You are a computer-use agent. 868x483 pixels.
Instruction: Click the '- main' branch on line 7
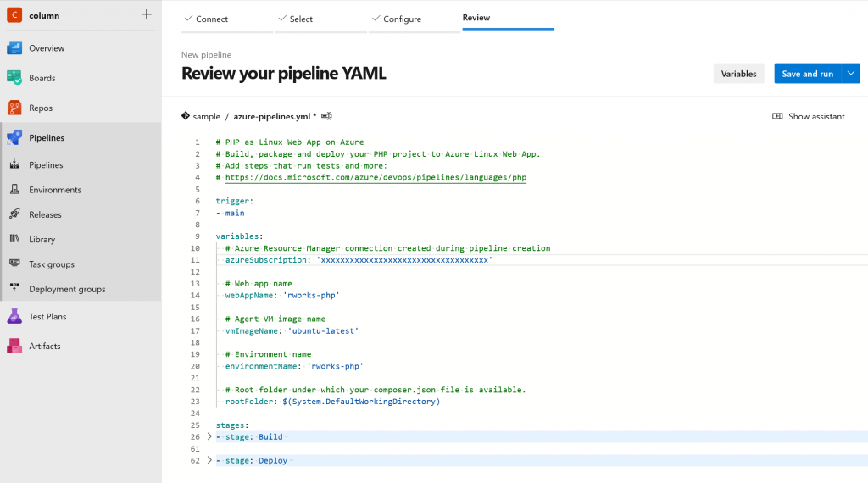[x=231, y=213]
